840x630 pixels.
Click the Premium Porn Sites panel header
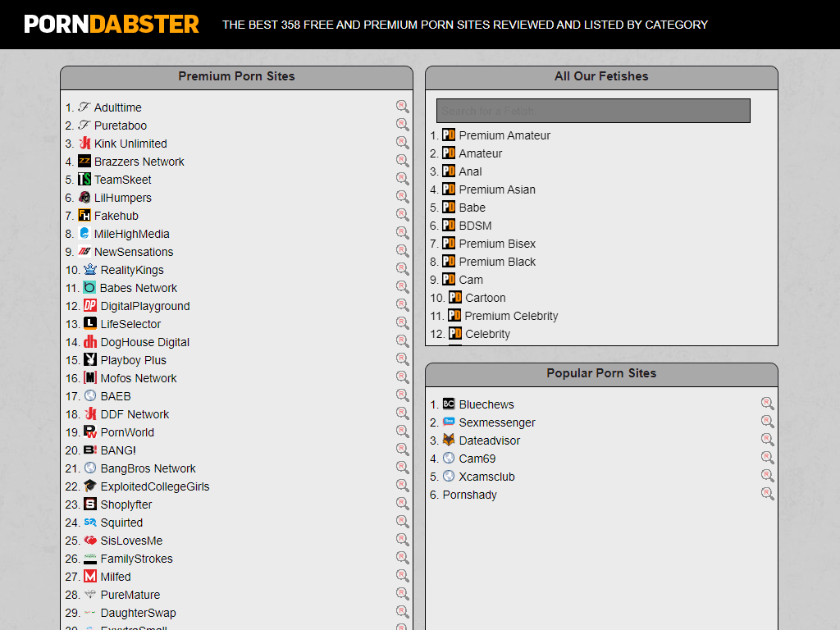(236, 77)
